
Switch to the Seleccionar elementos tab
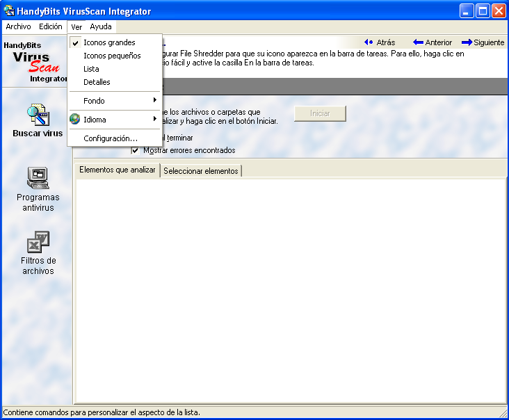point(201,171)
